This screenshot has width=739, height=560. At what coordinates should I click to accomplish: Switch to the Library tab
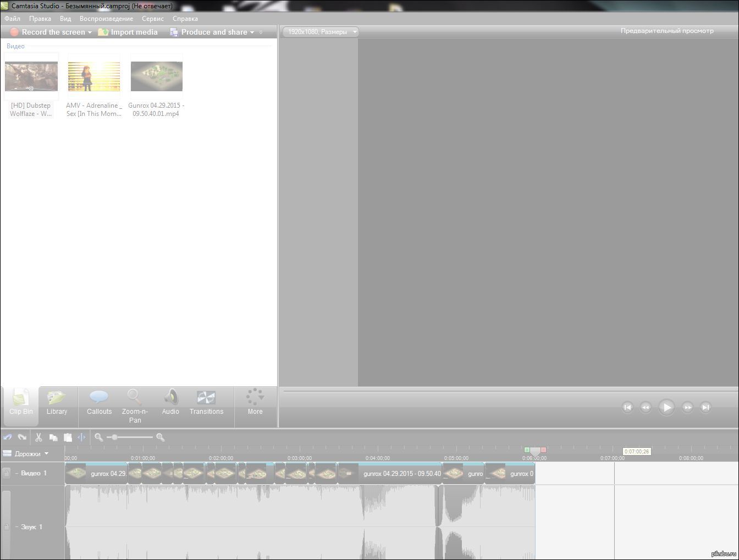[57, 403]
